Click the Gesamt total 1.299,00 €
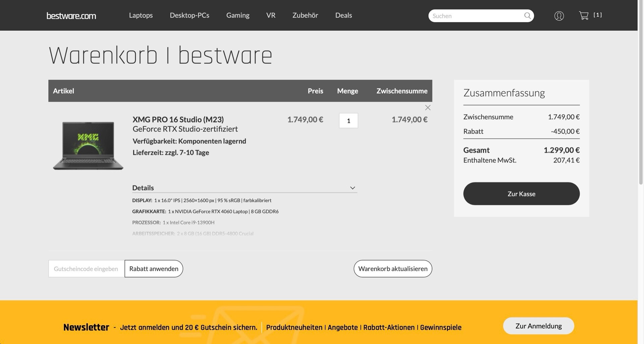Screen dimensions: 644x344 click(x=561, y=150)
